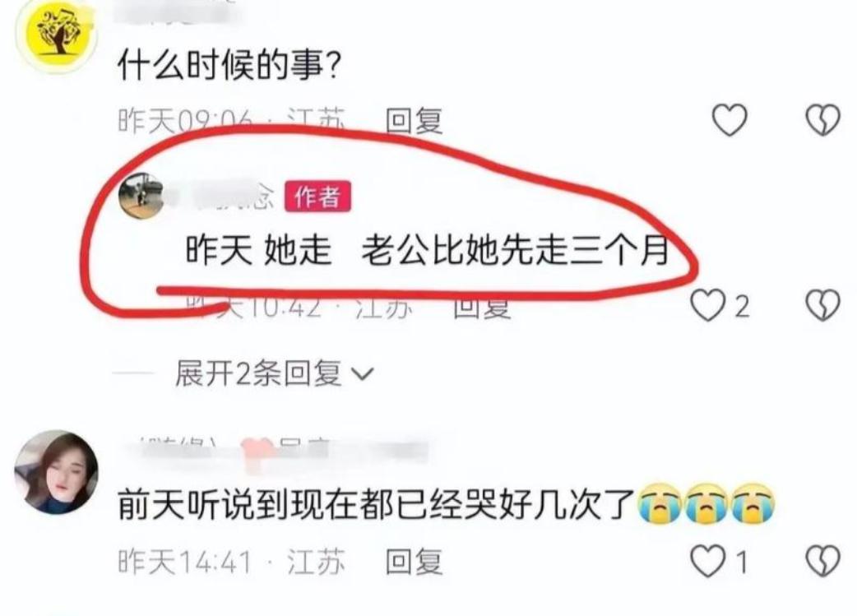The image size is (857, 616).
Task: Dislike the author's reply comment
Action: point(823,305)
